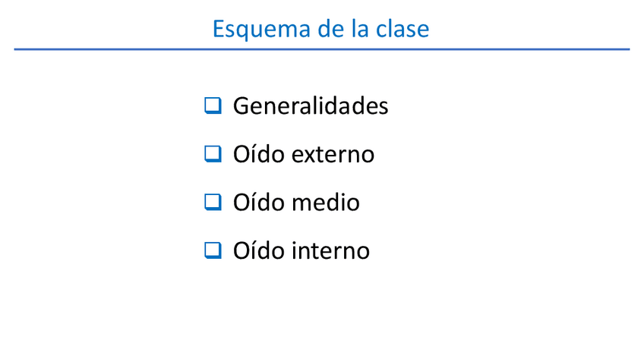Image resolution: width=644 pixels, height=362 pixels.
Task: Tick the checkbox beside Generalidades
Action: click(213, 105)
